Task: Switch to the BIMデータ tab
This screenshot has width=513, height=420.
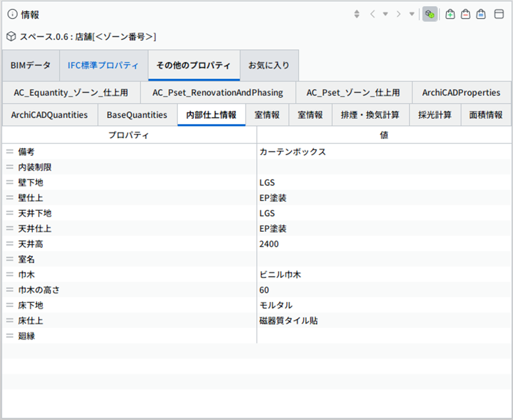Action: tap(31, 65)
